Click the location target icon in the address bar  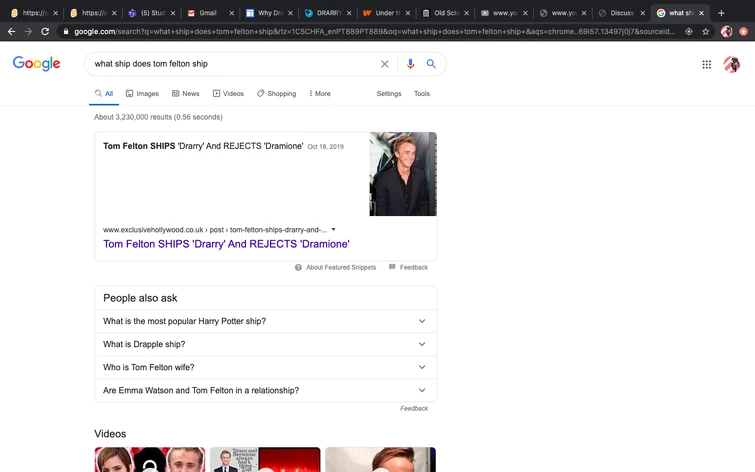coord(689,32)
